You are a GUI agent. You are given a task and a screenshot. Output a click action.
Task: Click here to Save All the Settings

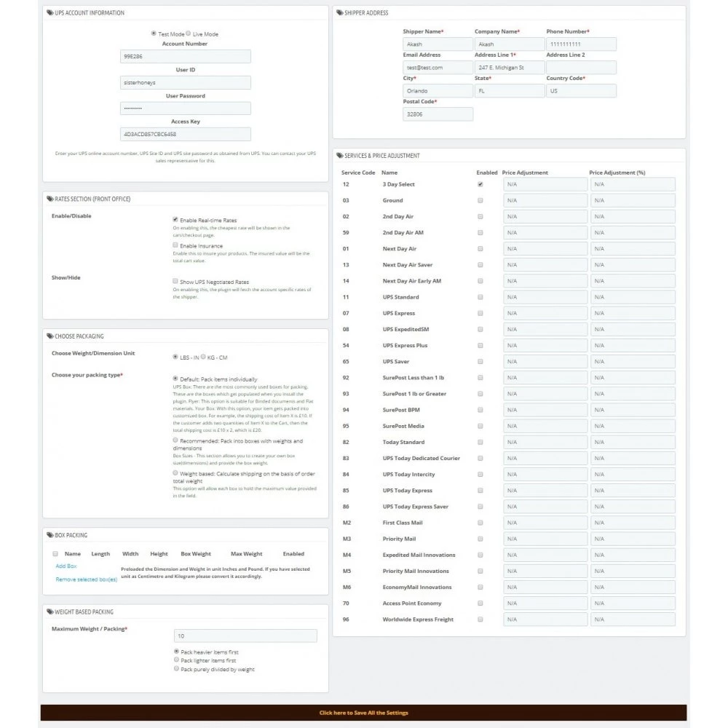pos(363,713)
